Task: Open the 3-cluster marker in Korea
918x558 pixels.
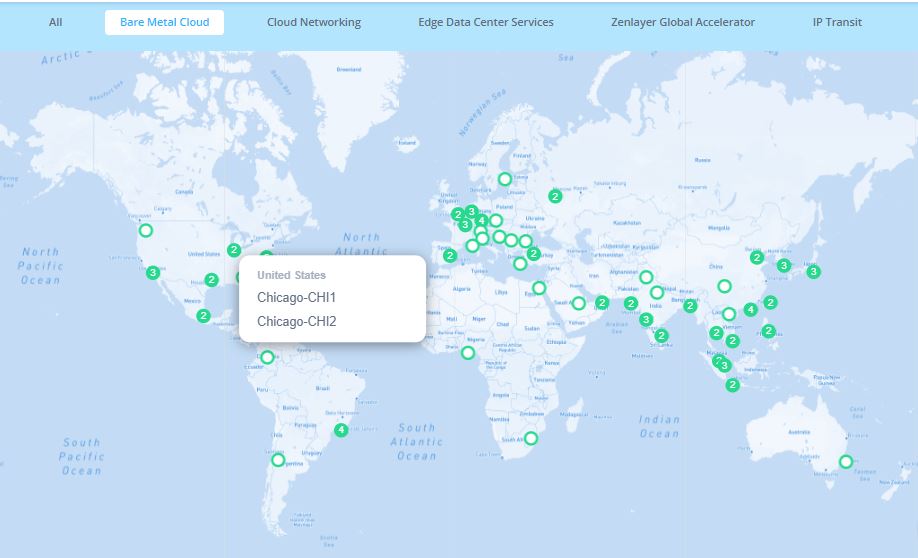Action: 784,265
